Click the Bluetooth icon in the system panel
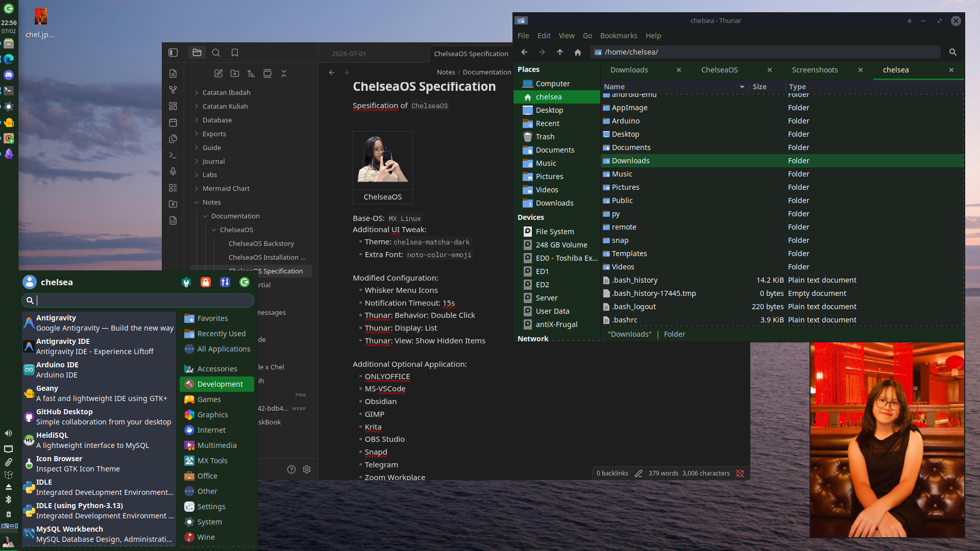980x551 pixels. pos(9,499)
